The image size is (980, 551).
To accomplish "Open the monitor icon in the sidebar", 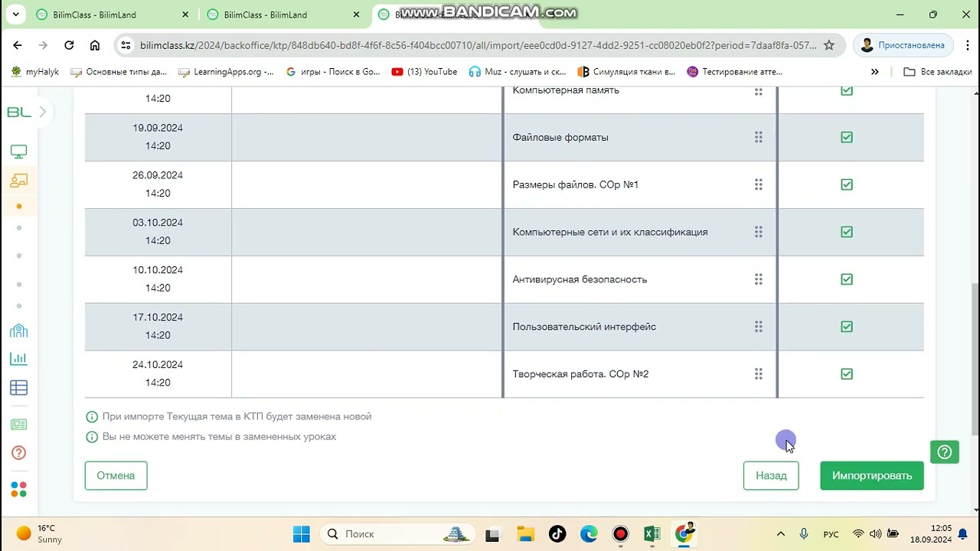I will tap(19, 152).
